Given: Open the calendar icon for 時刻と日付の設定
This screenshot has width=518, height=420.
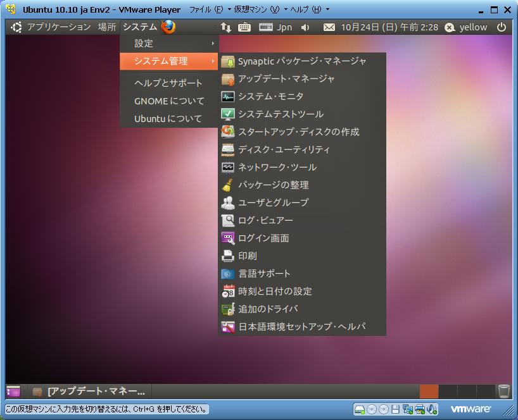Looking at the screenshot, I should click(x=227, y=292).
